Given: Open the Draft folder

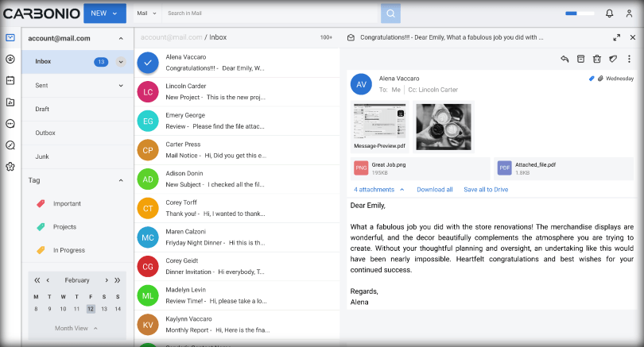Looking at the screenshot, I should click(x=78, y=109).
